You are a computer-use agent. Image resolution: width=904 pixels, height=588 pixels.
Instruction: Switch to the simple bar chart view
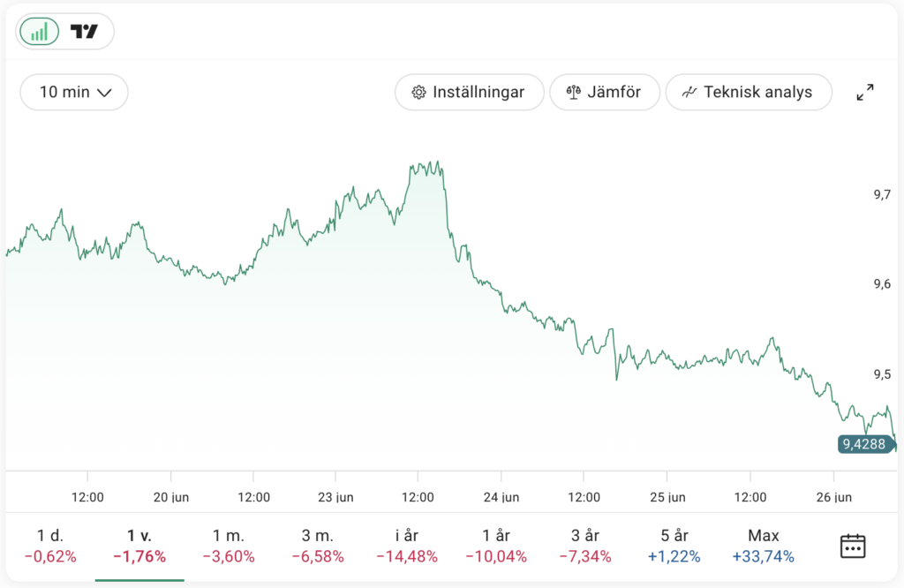(x=39, y=32)
